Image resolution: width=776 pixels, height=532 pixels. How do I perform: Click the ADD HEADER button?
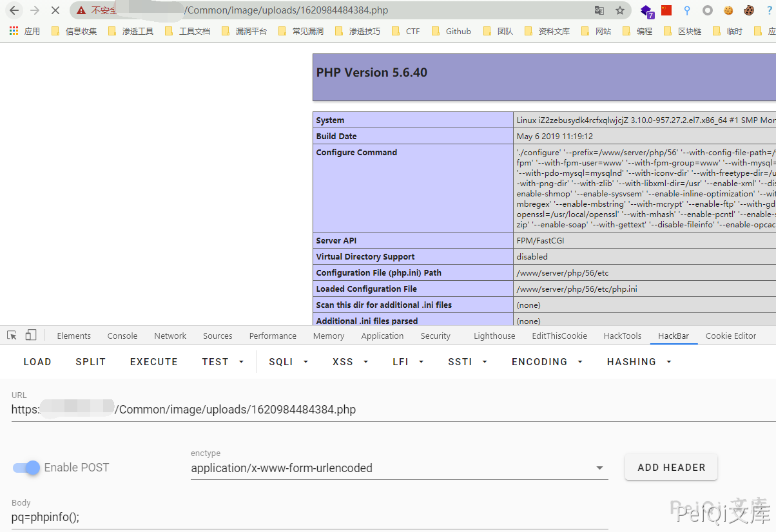pyautogui.click(x=671, y=468)
